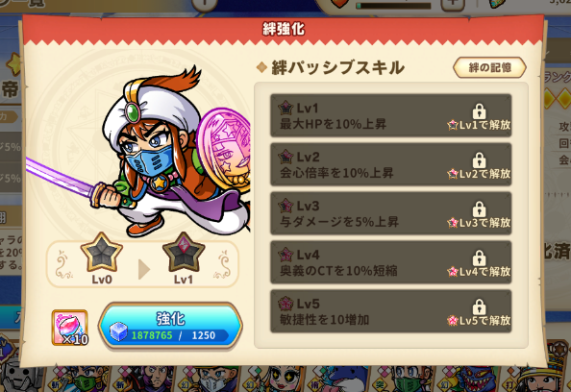Select the Lv3 与ダメージを5%上昇 skill row

pyautogui.click(x=390, y=213)
